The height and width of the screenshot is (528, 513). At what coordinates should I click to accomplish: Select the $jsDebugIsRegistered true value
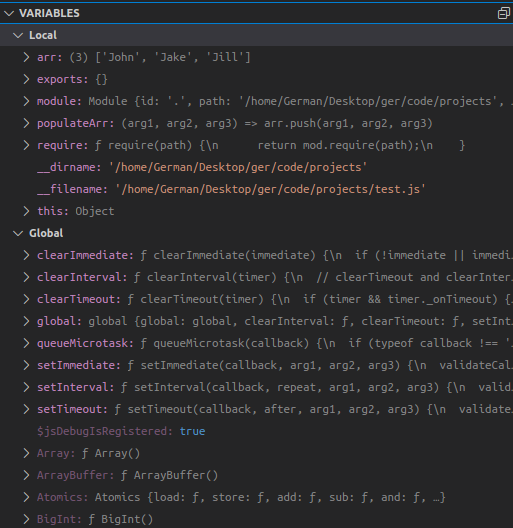point(192,431)
